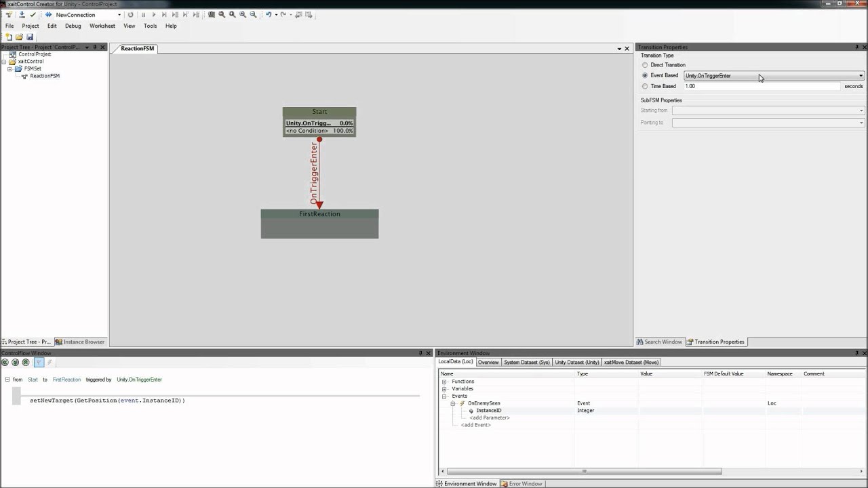868x488 pixels.
Task: Click add Event in the Events list
Action: click(475, 424)
